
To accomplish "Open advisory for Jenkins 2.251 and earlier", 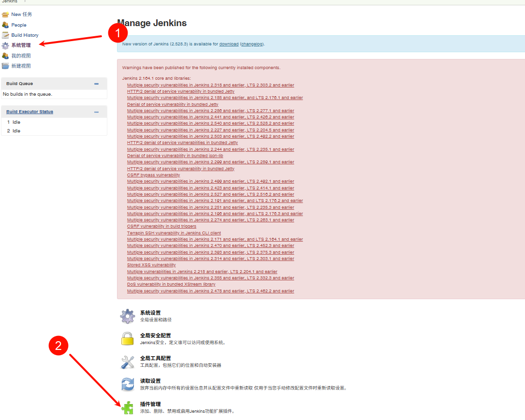I will (x=210, y=207).
